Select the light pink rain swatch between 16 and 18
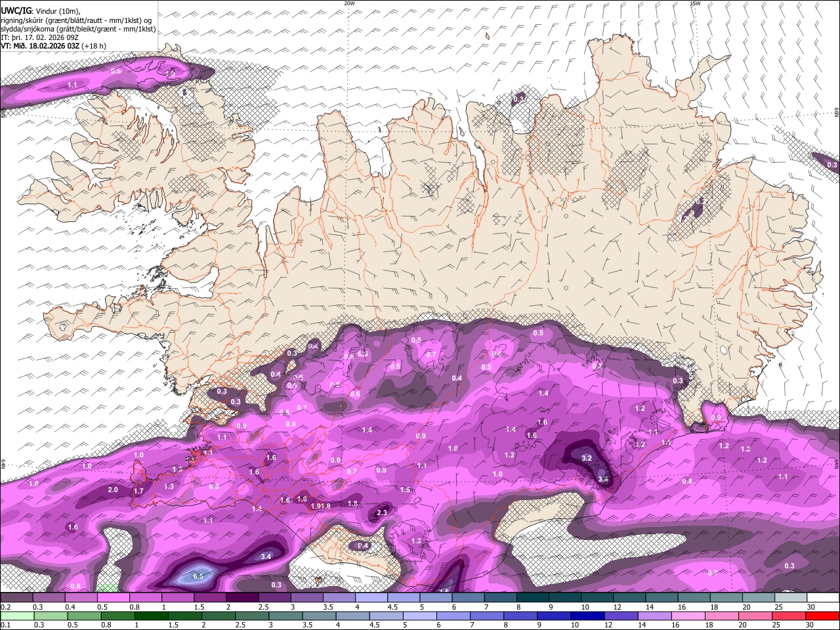The height and width of the screenshot is (630, 840). coord(687,616)
